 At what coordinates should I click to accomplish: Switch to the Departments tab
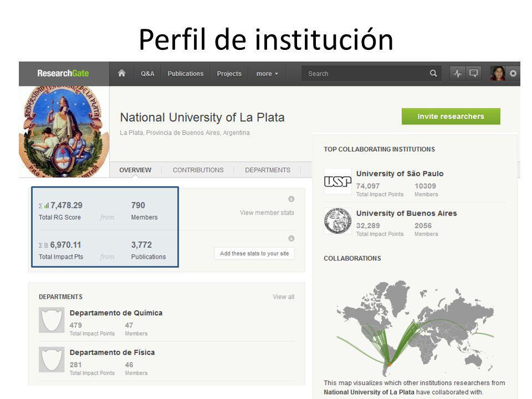tap(268, 170)
